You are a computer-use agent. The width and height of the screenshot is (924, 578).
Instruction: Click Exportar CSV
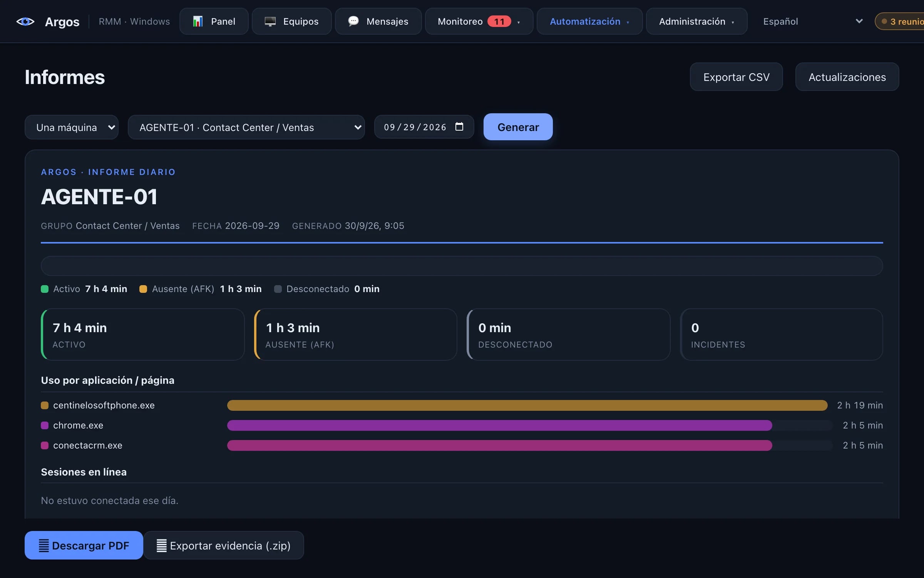point(736,77)
